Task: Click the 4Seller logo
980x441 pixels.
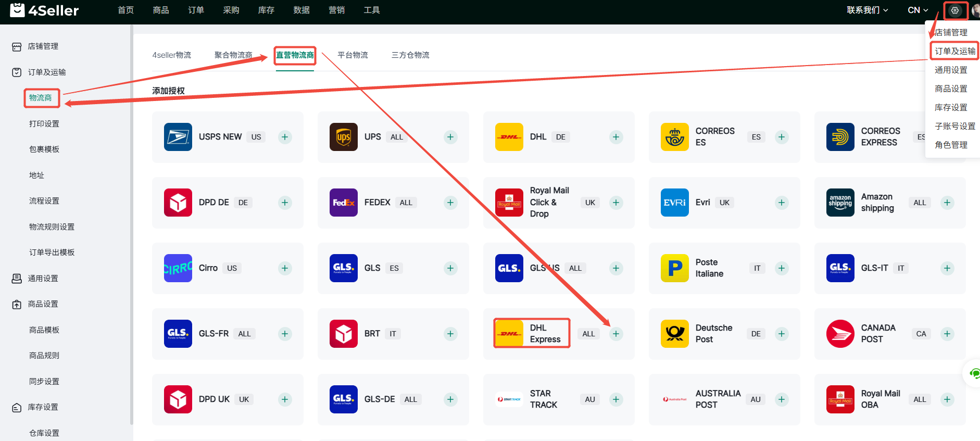Action: point(44,10)
